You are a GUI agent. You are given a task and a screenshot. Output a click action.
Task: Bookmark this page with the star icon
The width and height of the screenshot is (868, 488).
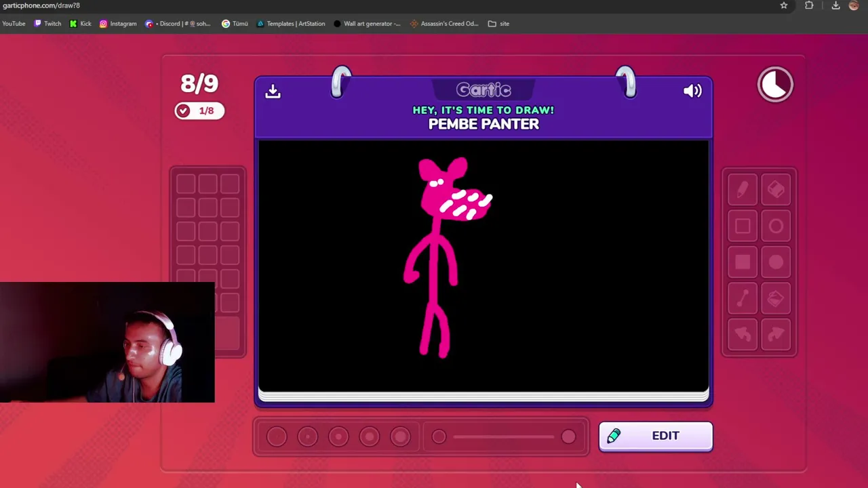[x=784, y=5]
